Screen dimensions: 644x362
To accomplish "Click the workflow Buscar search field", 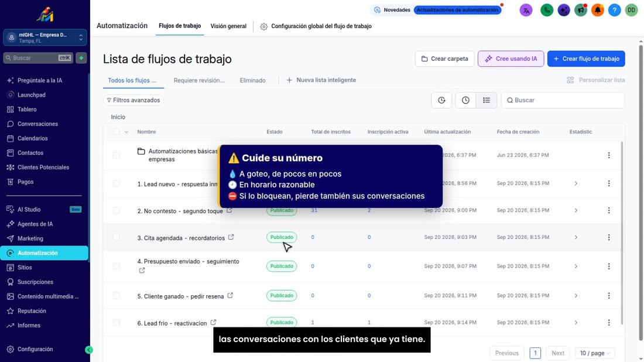I will click(563, 100).
